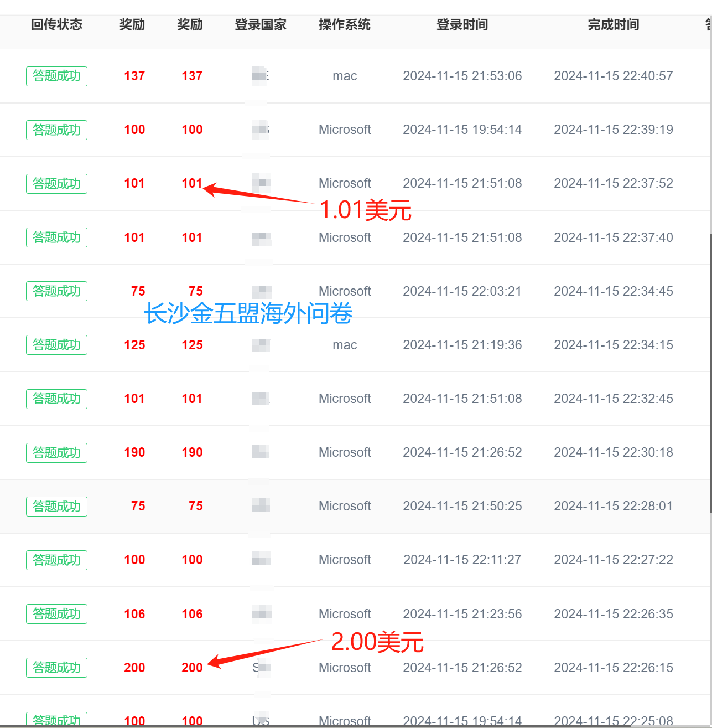Click the 登录时间 column header
This screenshot has width=712, height=728.
point(462,25)
